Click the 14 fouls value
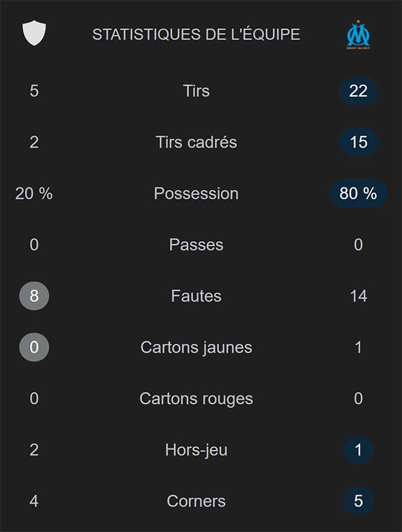Viewport: 402px width, 532px height. pyautogui.click(x=358, y=296)
